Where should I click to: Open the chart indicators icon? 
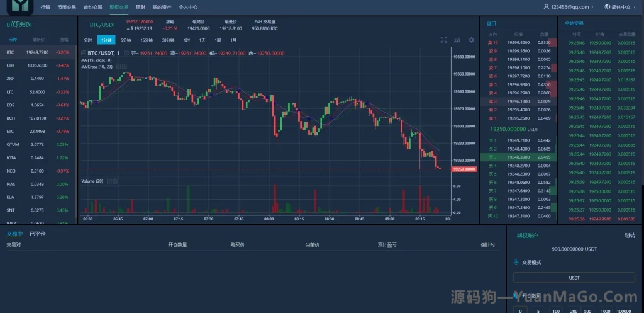tap(457, 40)
